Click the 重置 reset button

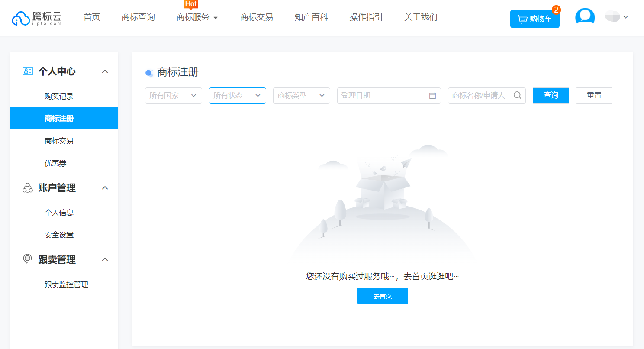pyautogui.click(x=594, y=95)
